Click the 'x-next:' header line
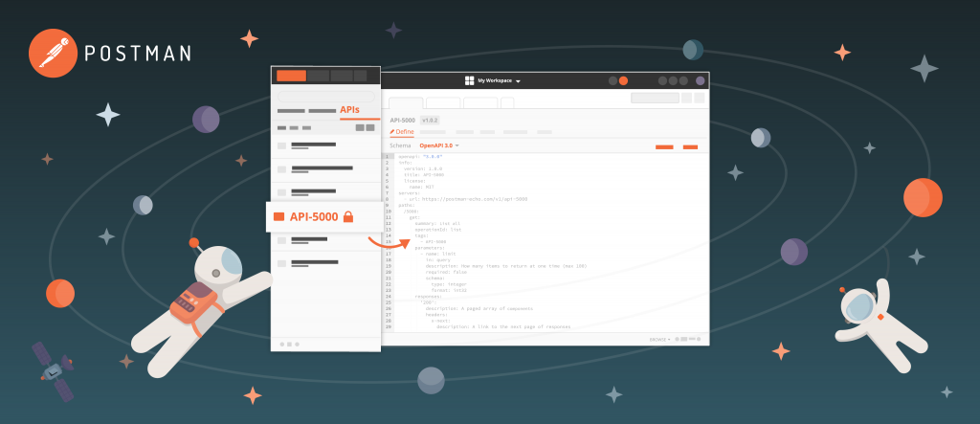The height and width of the screenshot is (424, 980). (440, 321)
